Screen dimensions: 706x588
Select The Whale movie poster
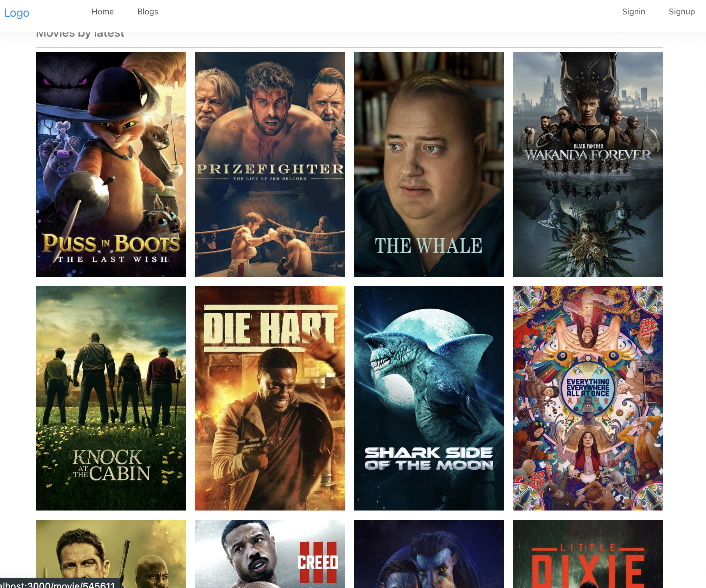(429, 164)
